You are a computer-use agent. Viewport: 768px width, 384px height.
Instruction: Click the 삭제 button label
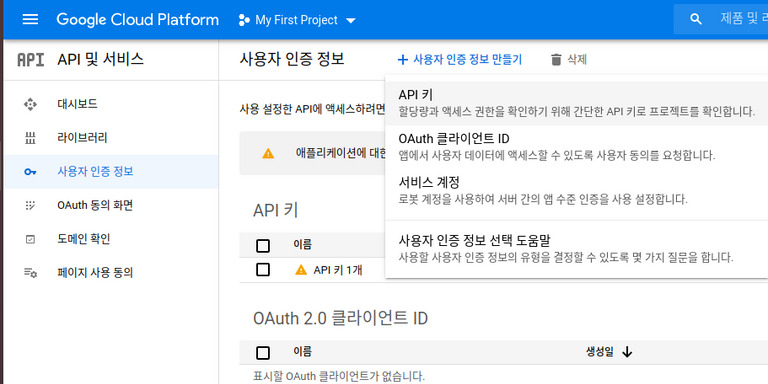coord(577,60)
